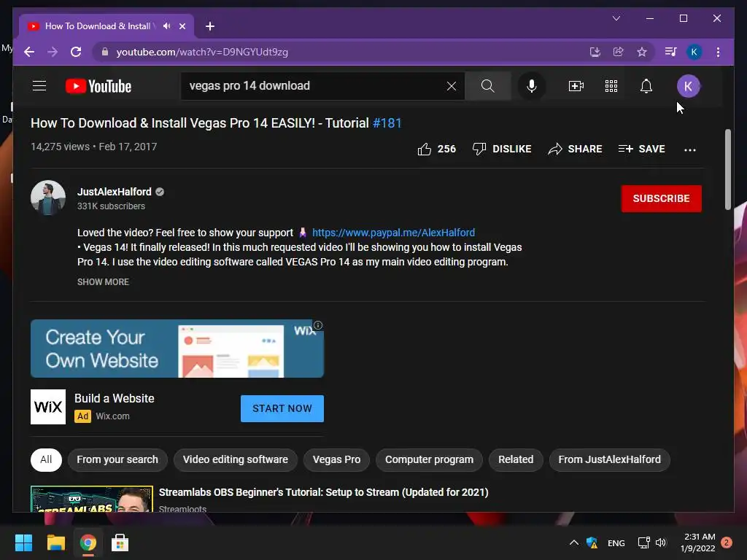747x560 pixels.
Task: Open a new Chrome tab
Action: [210, 26]
